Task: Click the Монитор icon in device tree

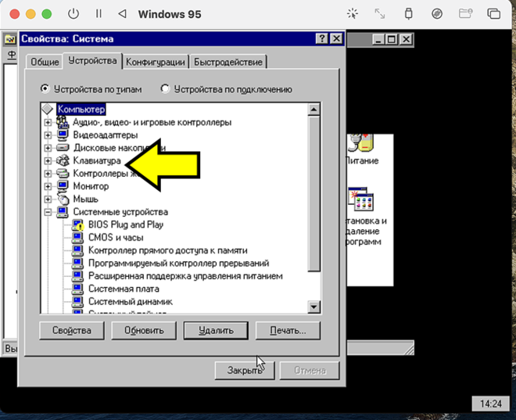Action: click(x=63, y=186)
